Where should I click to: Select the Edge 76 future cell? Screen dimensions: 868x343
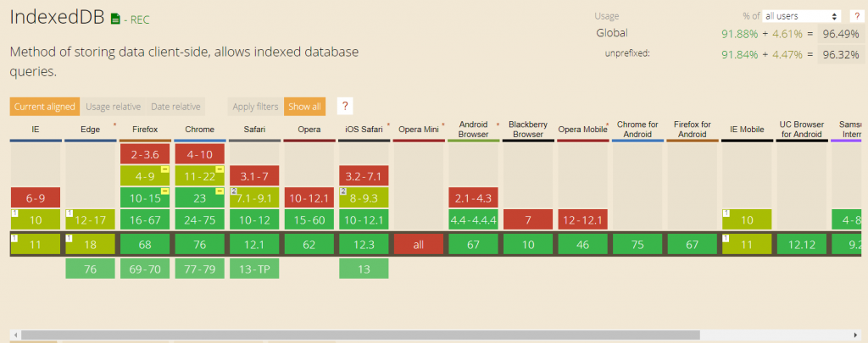click(90, 268)
